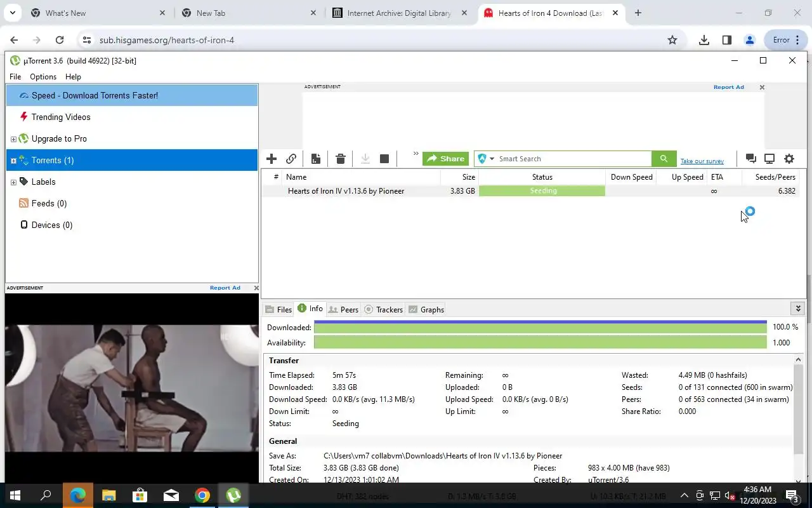The height and width of the screenshot is (508, 812).
Task: Switch to the Peers tab
Action: [343, 309]
